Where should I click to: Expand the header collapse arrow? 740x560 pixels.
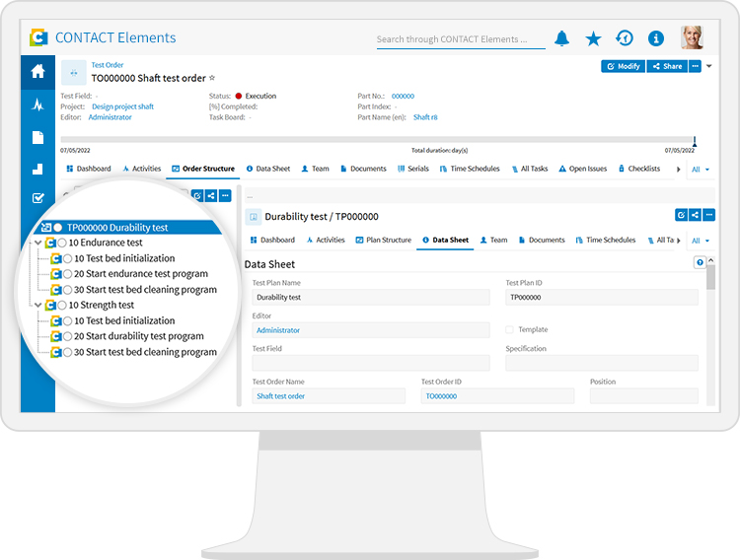tap(708, 66)
